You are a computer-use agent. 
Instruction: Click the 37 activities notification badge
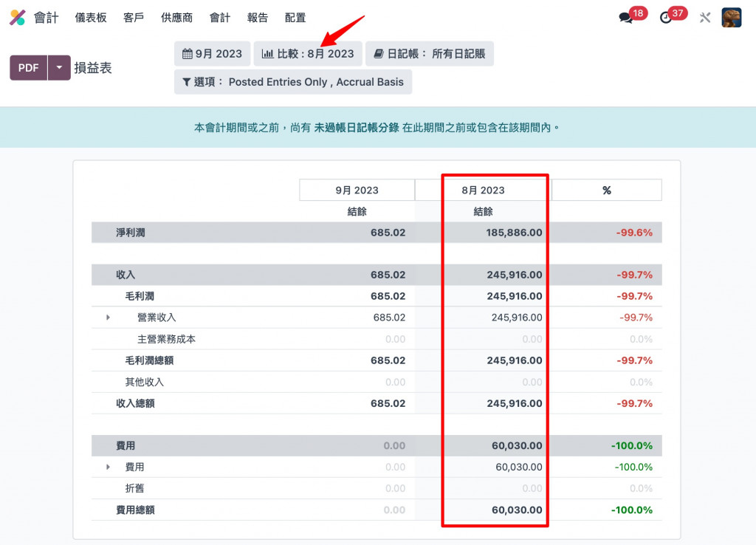pos(678,13)
